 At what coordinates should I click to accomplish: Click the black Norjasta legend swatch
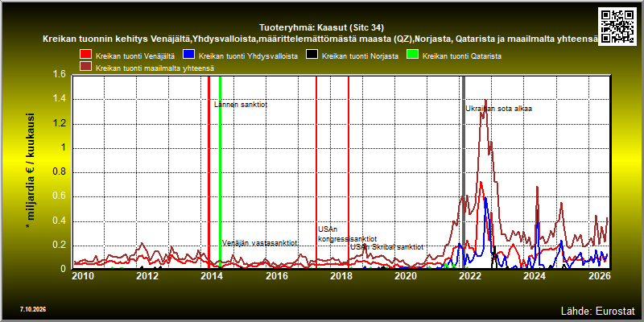[x=312, y=56]
